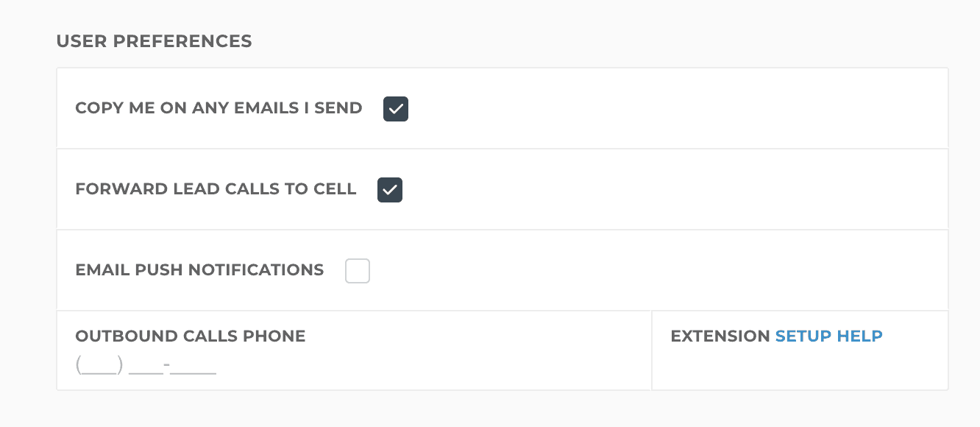Viewport: 980px width, 427px height.
Task: Enable Email Push Notifications checkbox
Action: [x=358, y=271]
